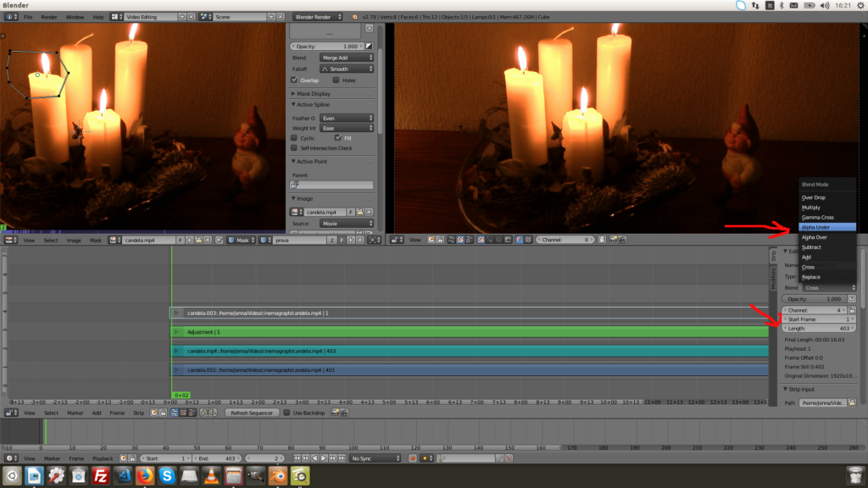Viewport: 868px width, 488px height.
Task: Jump to the start frame button
Action: (298, 458)
